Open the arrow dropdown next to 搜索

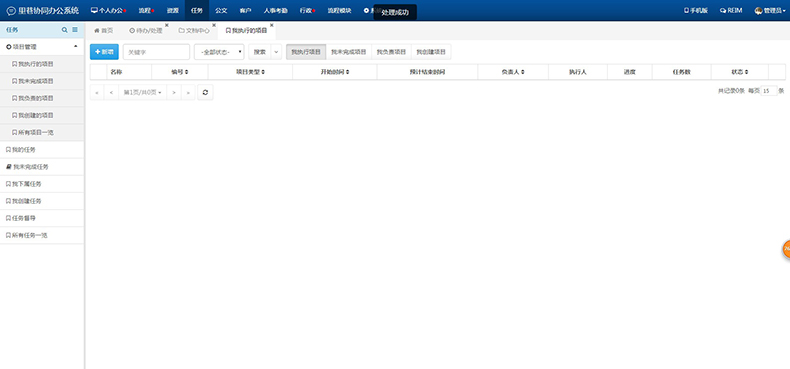[276, 52]
